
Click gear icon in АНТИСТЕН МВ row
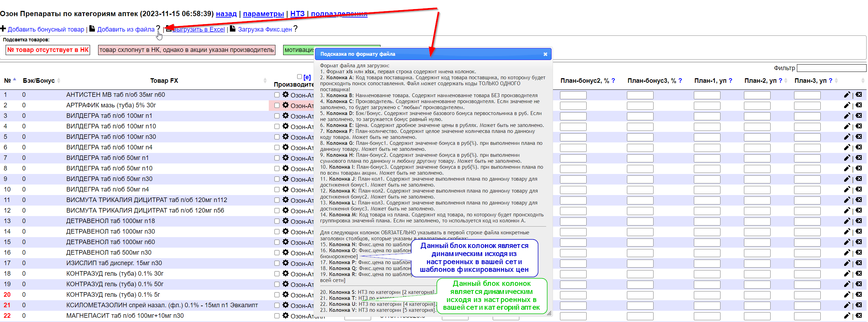pyautogui.click(x=286, y=95)
